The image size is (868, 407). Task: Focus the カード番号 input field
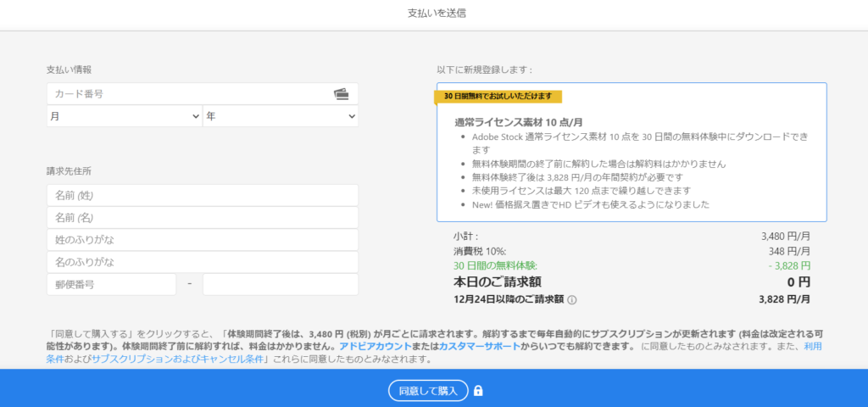pyautogui.click(x=186, y=94)
